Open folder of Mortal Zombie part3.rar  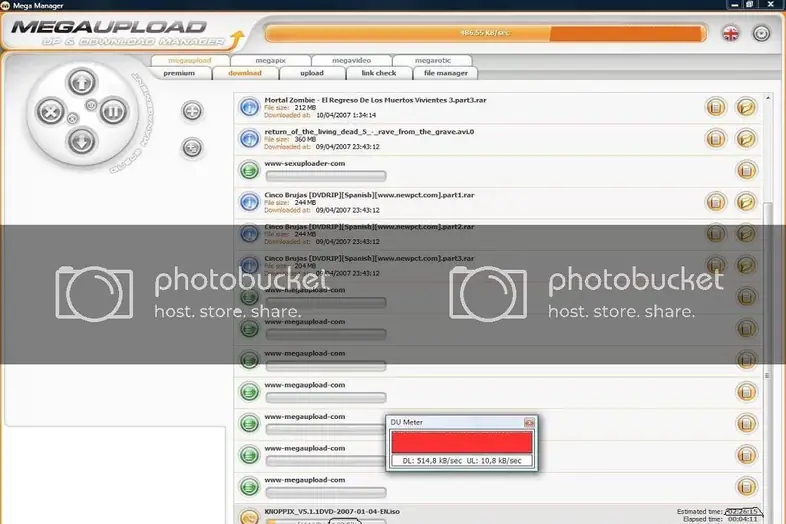tap(746, 107)
